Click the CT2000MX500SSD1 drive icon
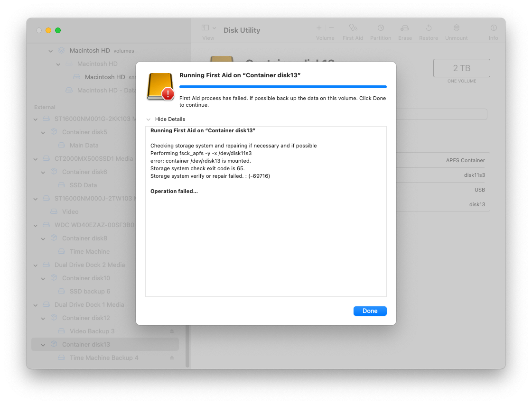 [x=46, y=158]
